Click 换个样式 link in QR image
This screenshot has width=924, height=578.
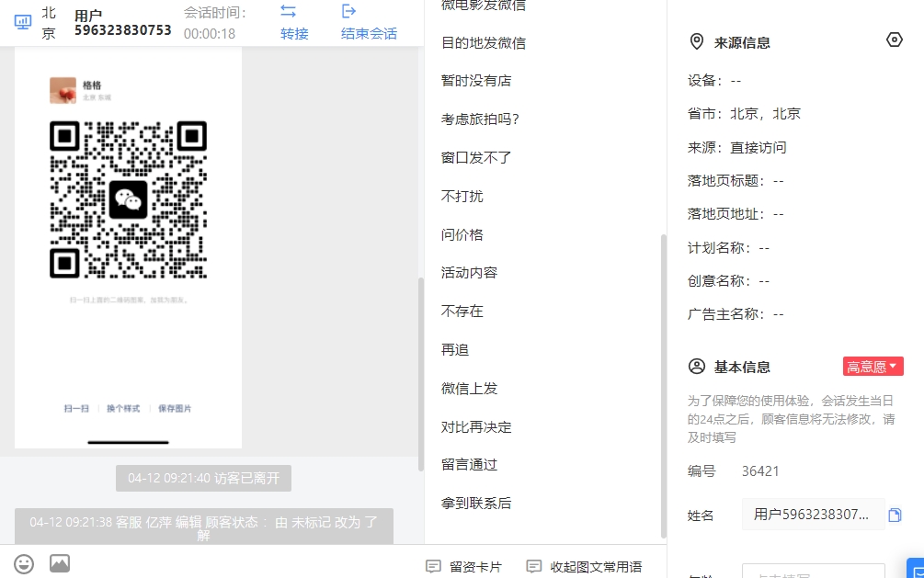[x=123, y=408]
